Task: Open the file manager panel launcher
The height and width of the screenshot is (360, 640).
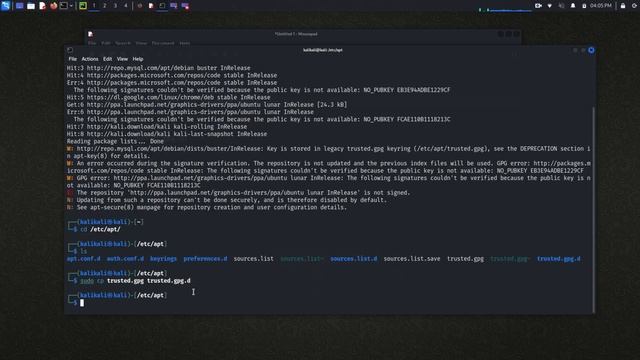Action: [x=31, y=6]
